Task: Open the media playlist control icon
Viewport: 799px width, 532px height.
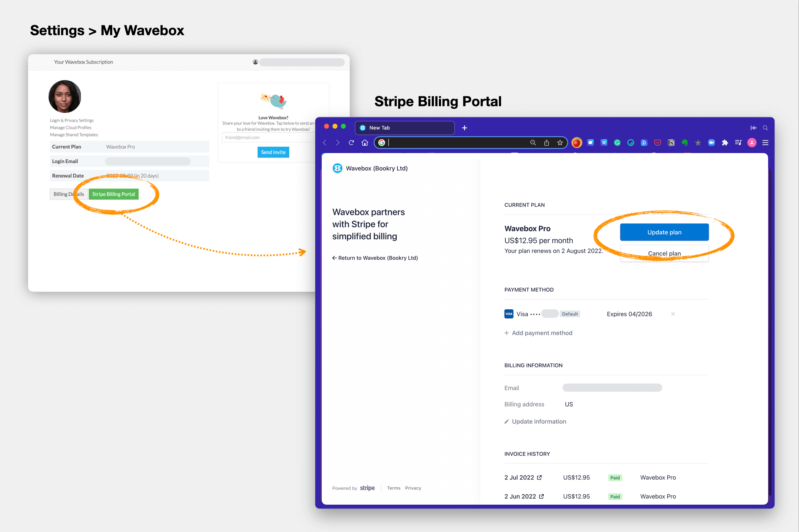Action: (x=739, y=143)
